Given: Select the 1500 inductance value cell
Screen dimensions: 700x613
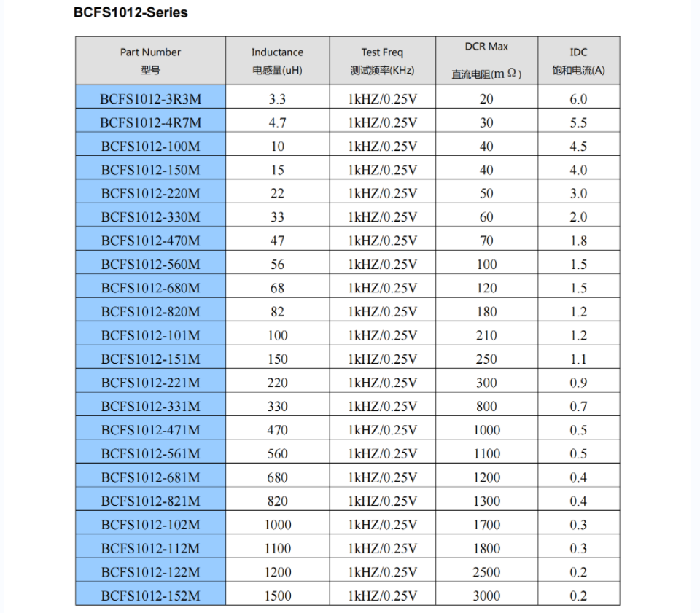Looking at the screenshot, I should tap(277, 596).
